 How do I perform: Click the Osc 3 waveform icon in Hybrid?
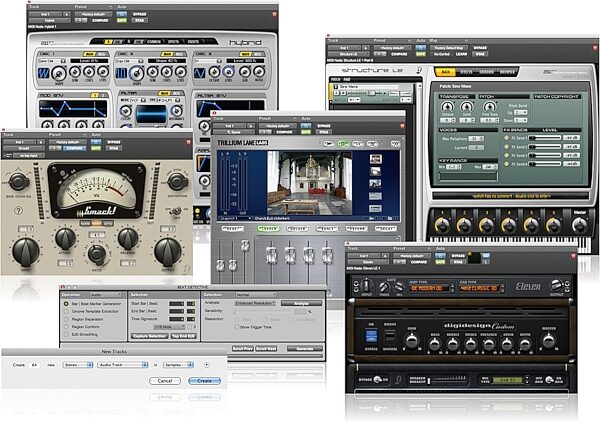200,73
